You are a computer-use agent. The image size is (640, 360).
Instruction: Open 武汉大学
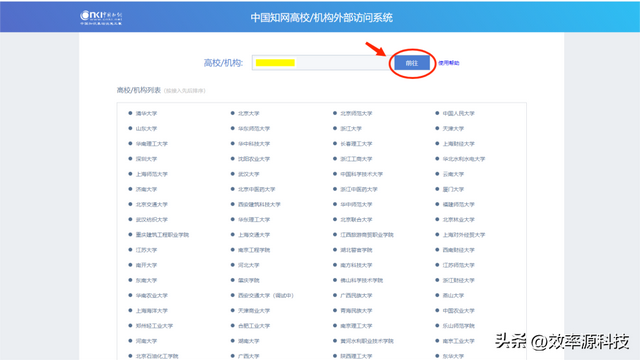249,174
